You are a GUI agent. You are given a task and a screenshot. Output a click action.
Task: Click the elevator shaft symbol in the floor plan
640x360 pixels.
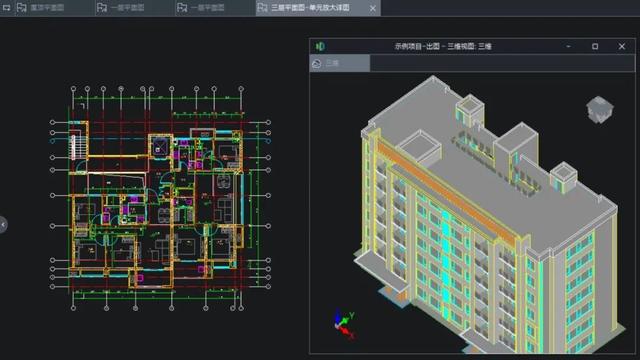point(159,147)
